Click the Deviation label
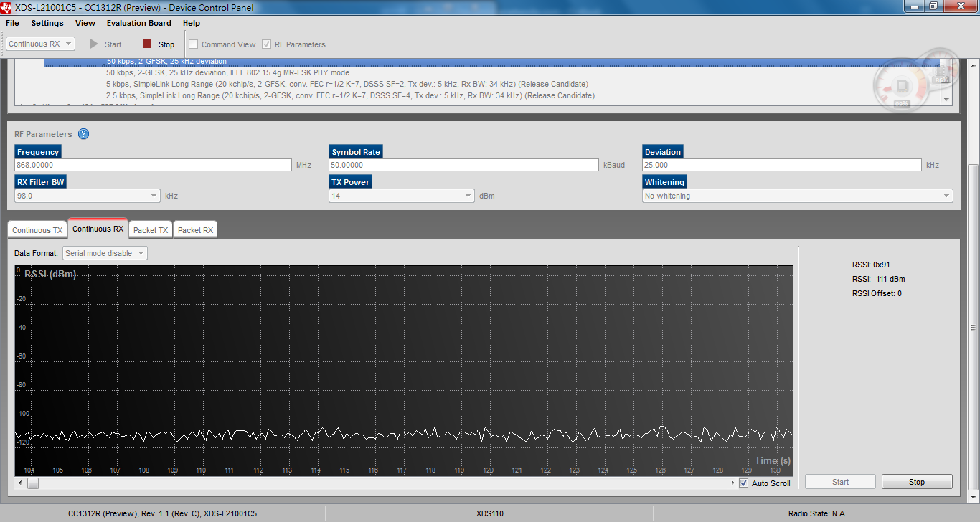Screen dimensions: 980x522 (663, 152)
